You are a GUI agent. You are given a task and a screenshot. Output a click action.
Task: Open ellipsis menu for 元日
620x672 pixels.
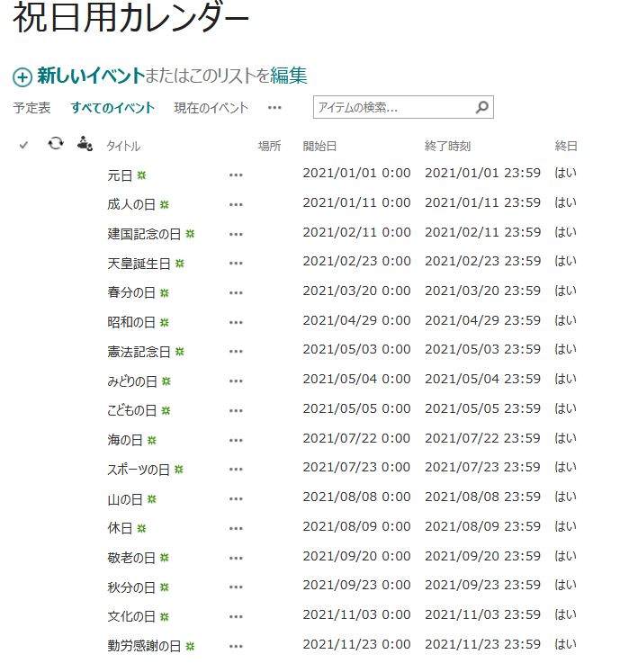pos(236,175)
